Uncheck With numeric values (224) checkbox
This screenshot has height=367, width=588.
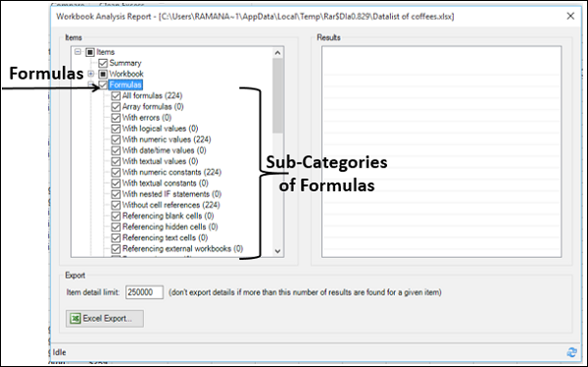click(x=116, y=139)
